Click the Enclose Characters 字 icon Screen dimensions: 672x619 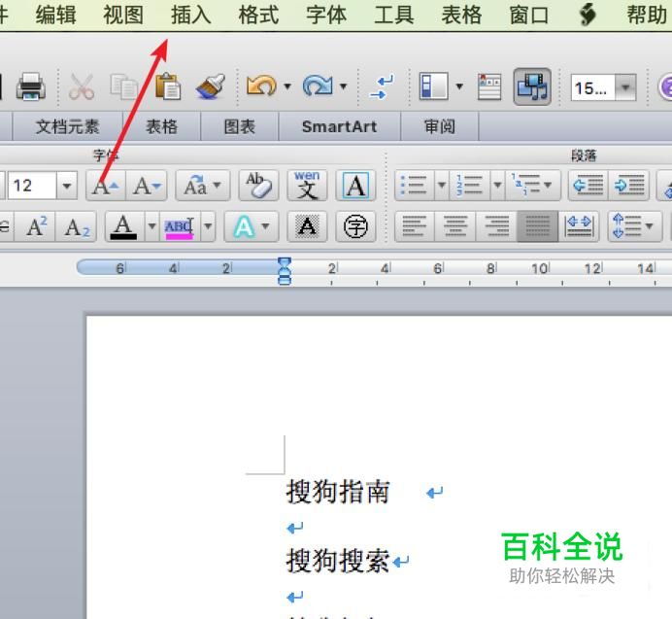[x=355, y=226]
